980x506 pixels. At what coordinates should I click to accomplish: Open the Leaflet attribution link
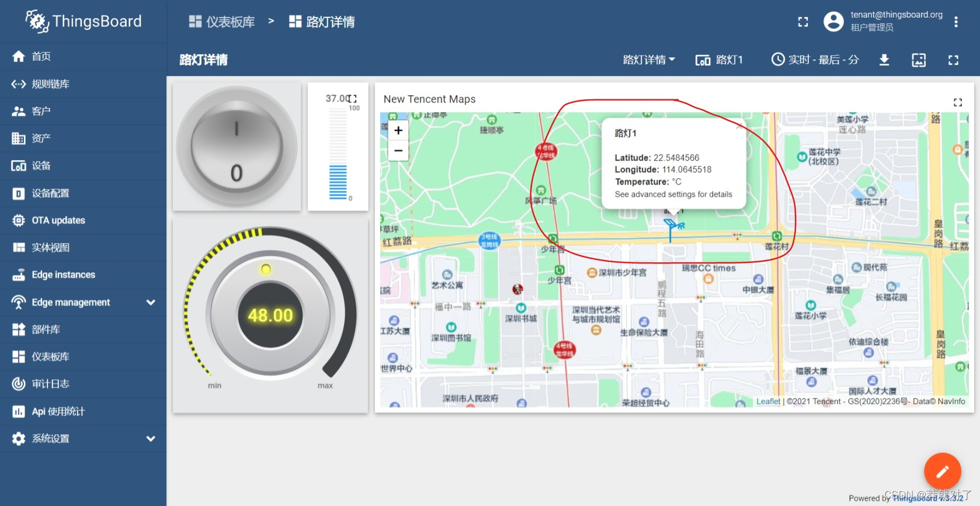[x=768, y=401]
